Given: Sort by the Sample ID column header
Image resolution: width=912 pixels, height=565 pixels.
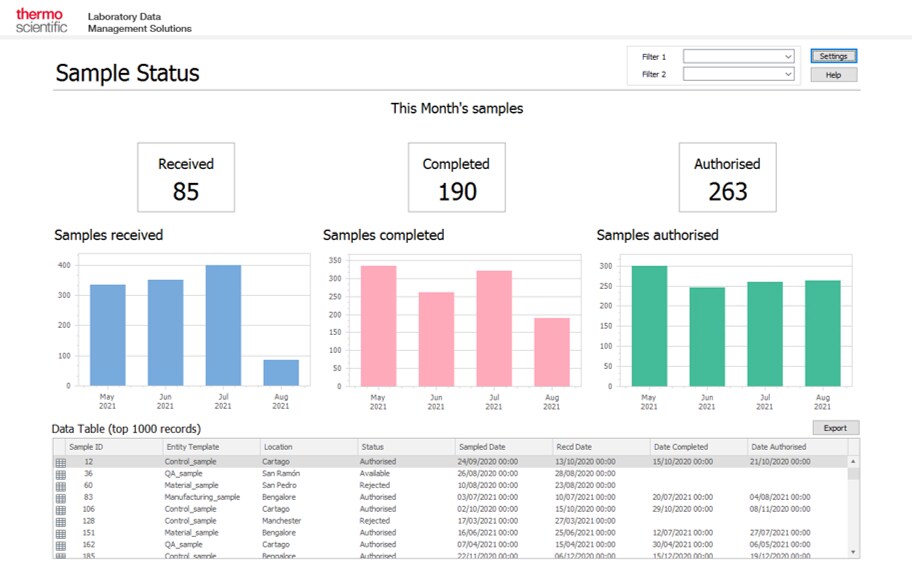Looking at the screenshot, I should [87, 447].
